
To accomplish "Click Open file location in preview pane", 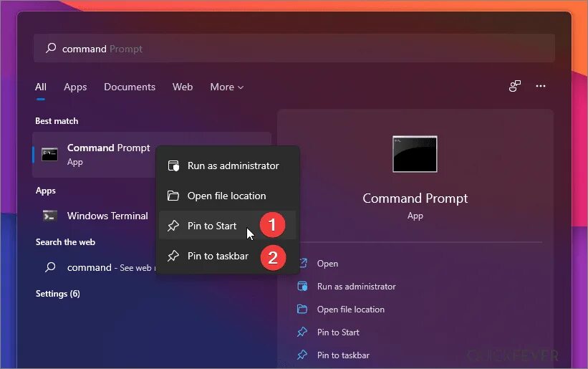I will pos(351,310).
